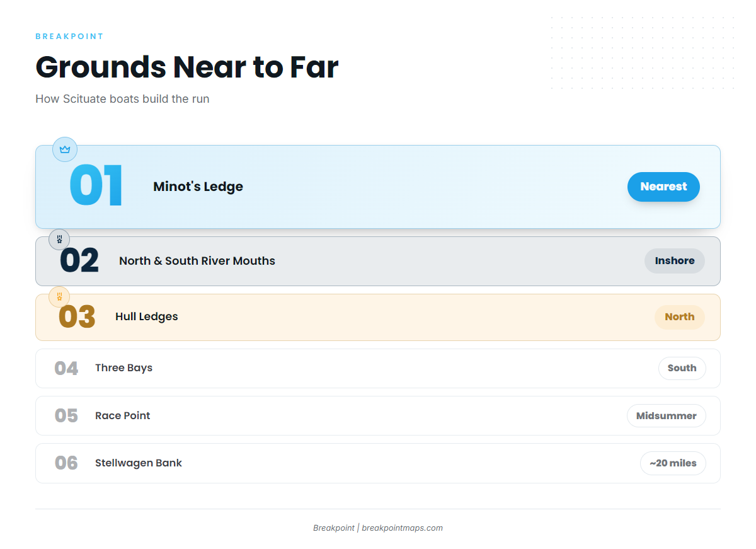Click the "06" rank number
The height and width of the screenshot is (549, 756).
click(x=66, y=463)
